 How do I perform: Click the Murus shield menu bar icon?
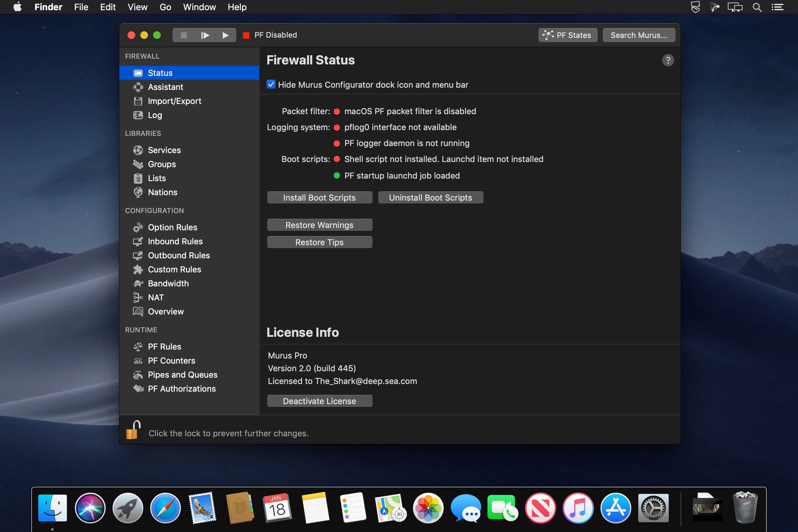point(695,7)
